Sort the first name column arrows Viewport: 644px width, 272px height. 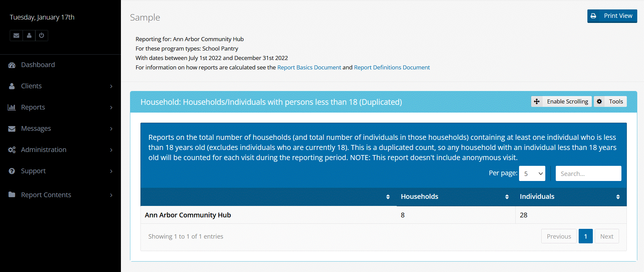coord(388,197)
